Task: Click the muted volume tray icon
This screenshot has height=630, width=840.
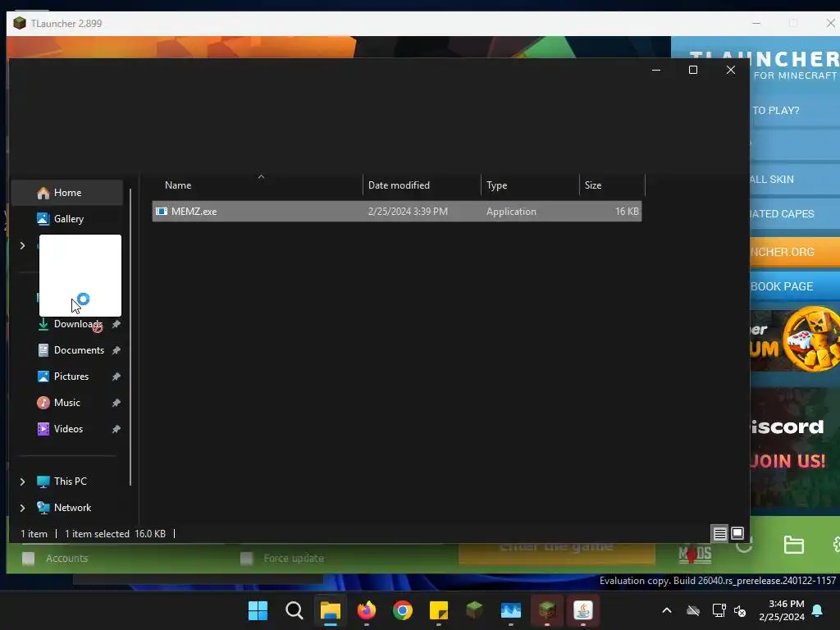Action: [x=740, y=610]
